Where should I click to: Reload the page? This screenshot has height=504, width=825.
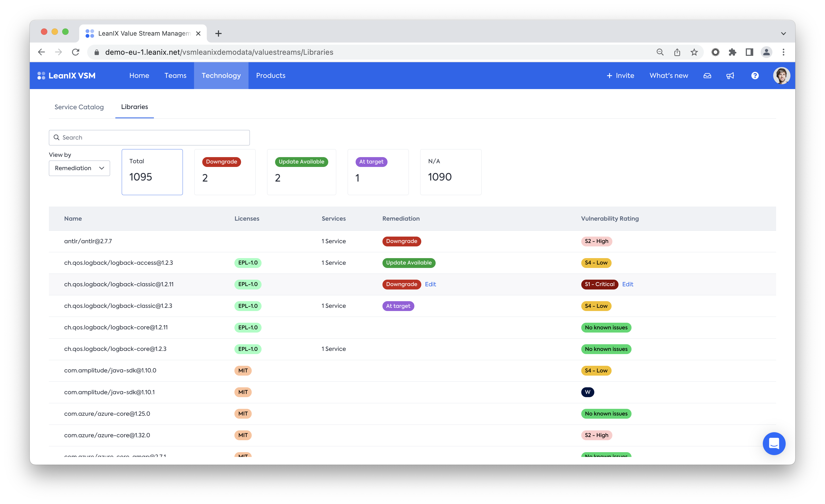76,52
